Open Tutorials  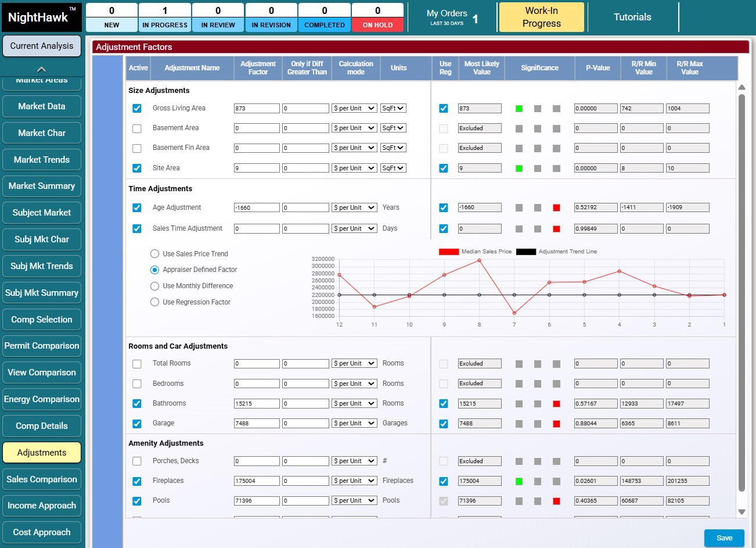pyautogui.click(x=632, y=17)
